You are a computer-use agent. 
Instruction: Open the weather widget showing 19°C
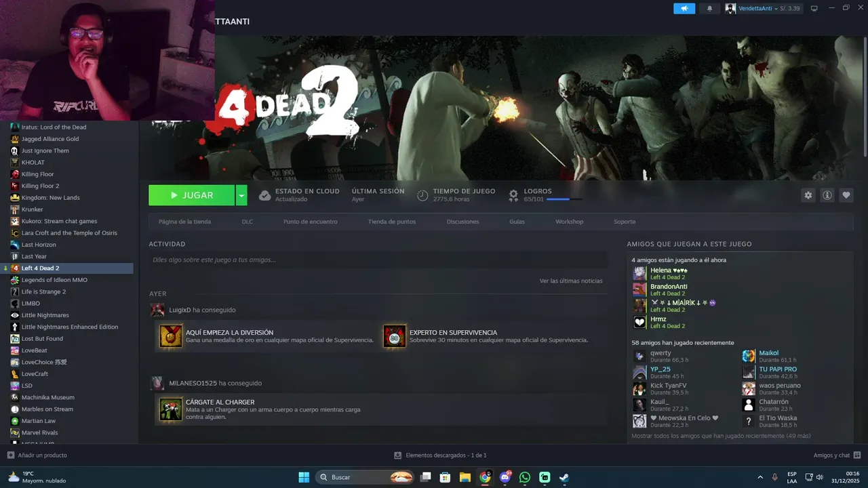(37, 477)
